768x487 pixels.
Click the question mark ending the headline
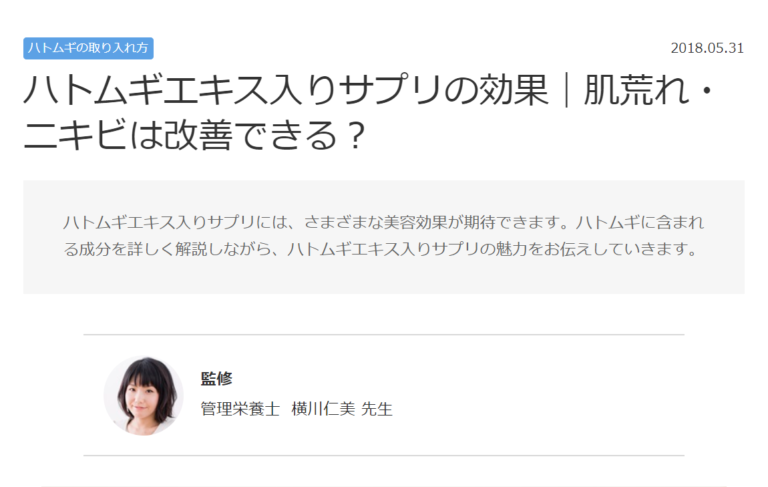(354, 135)
